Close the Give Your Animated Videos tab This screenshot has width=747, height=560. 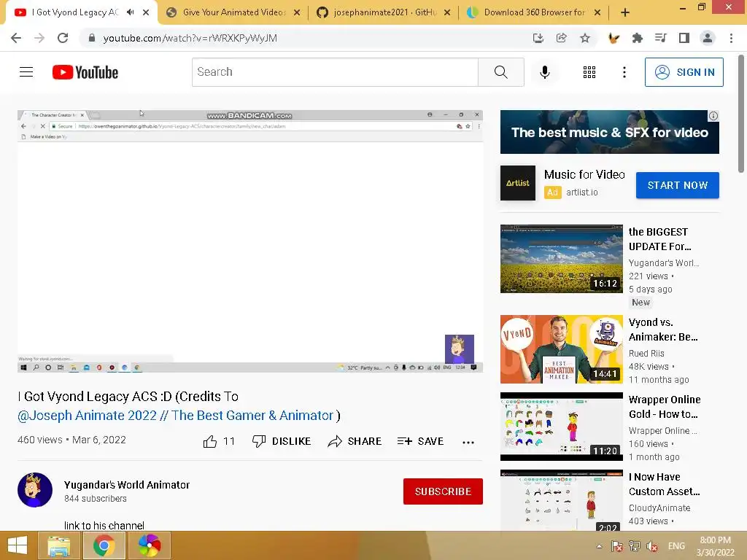tap(297, 12)
